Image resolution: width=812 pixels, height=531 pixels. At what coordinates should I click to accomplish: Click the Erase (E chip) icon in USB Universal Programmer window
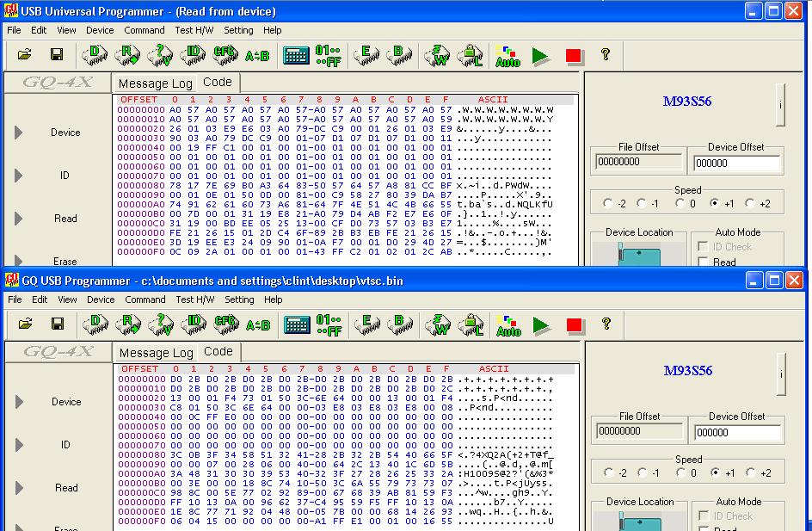coord(366,55)
